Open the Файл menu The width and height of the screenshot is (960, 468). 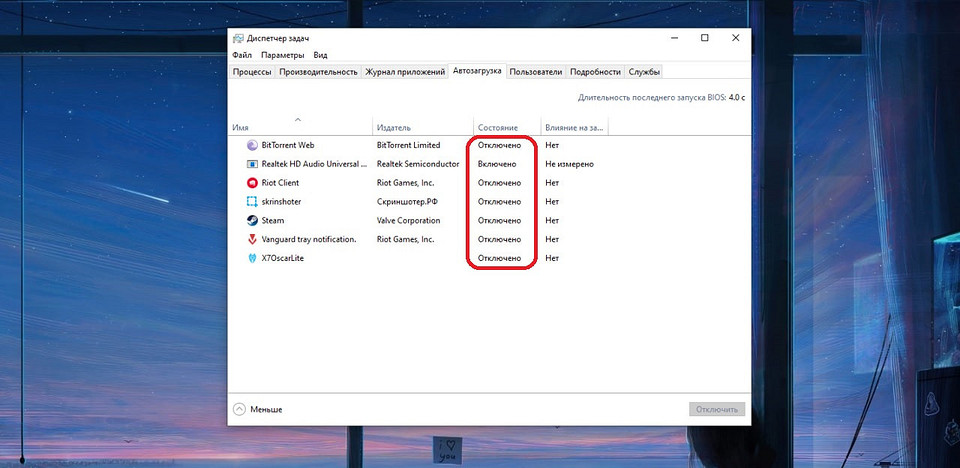coord(242,55)
